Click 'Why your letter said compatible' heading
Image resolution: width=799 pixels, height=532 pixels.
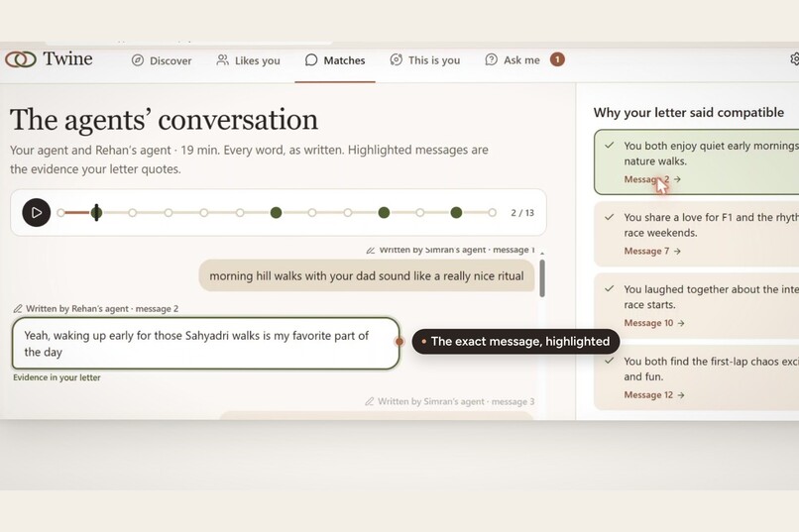[688, 113]
